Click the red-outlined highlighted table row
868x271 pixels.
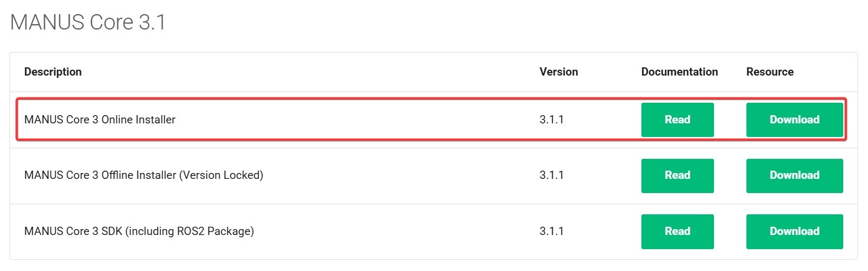click(x=354, y=120)
